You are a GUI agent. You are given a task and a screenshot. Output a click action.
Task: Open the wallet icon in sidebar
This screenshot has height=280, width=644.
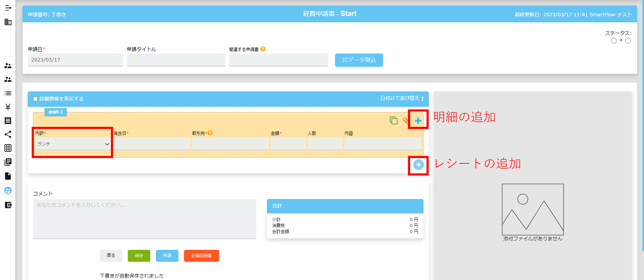pyautogui.click(x=8, y=205)
